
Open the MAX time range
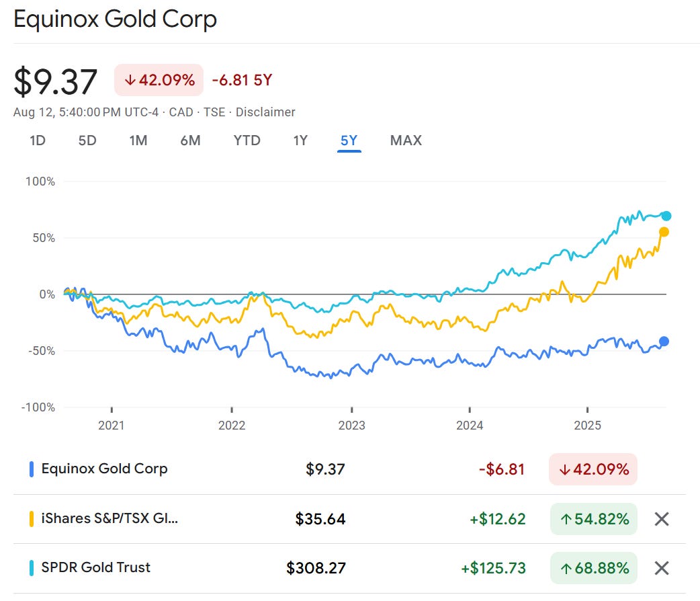click(x=406, y=141)
